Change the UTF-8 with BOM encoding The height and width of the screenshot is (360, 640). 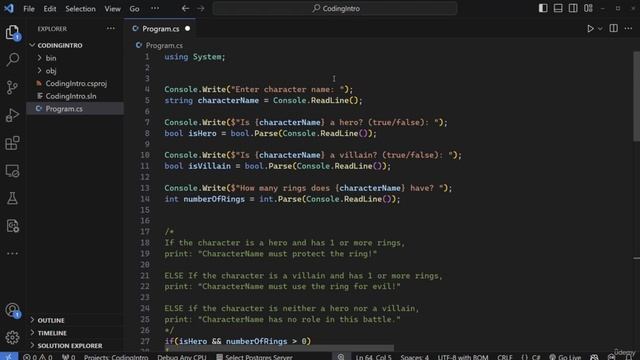pos(463,357)
